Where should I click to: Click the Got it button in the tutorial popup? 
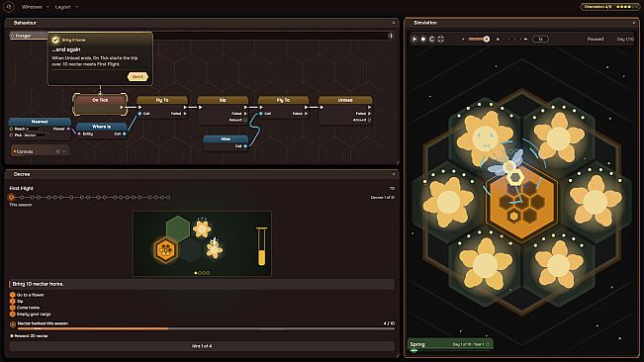(x=138, y=77)
